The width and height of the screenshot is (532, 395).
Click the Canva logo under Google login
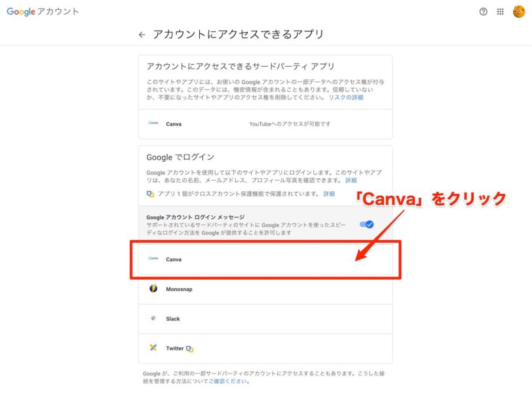153,259
